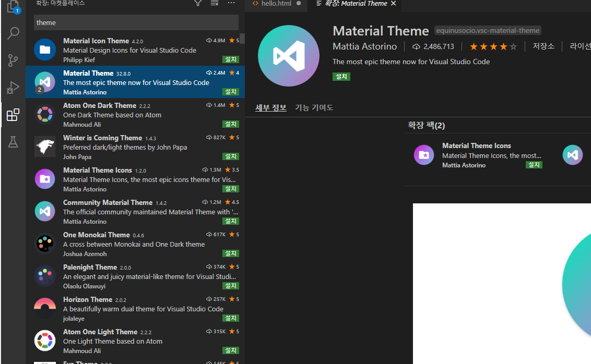Click Community Material Theme icon
591x364 pixels.
coord(45,211)
